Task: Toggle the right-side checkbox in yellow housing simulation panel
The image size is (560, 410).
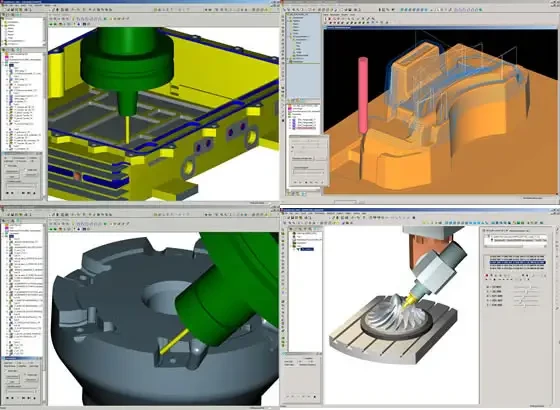Action: point(26,170)
